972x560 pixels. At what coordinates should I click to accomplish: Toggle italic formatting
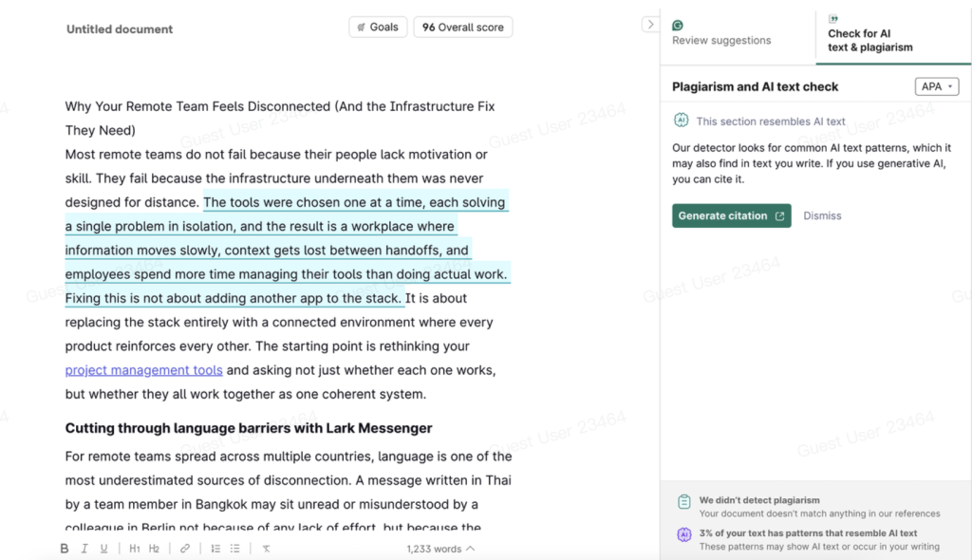(x=84, y=549)
